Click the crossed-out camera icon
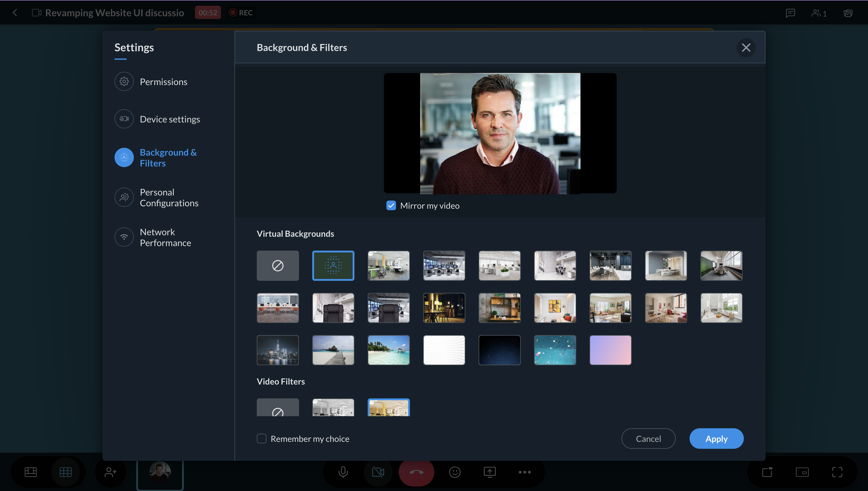The image size is (868, 491). 378,472
